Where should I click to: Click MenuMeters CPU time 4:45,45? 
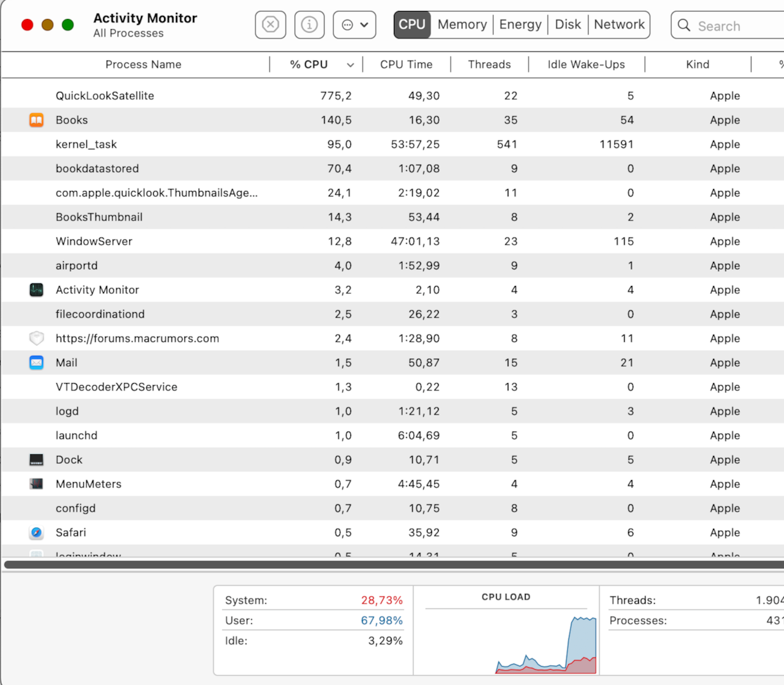point(419,484)
